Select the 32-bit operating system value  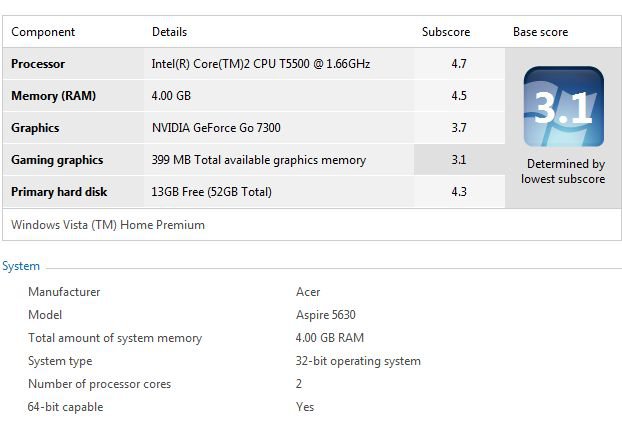point(358,361)
